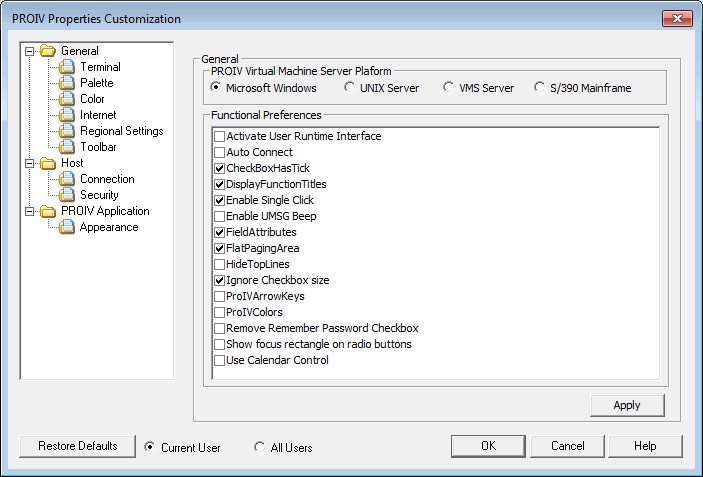The image size is (703, 477).
Task: Tick Use Calendar Control checkbox
Action: coord(219,360)
